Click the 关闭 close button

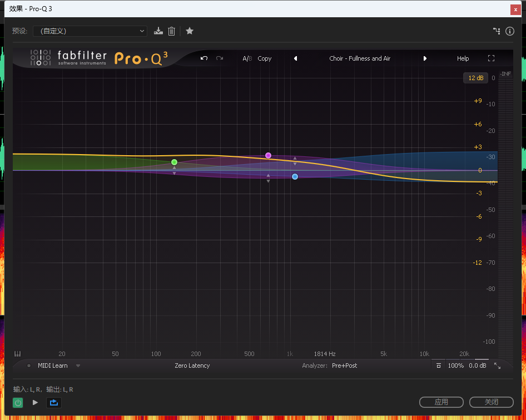(492, 402)
